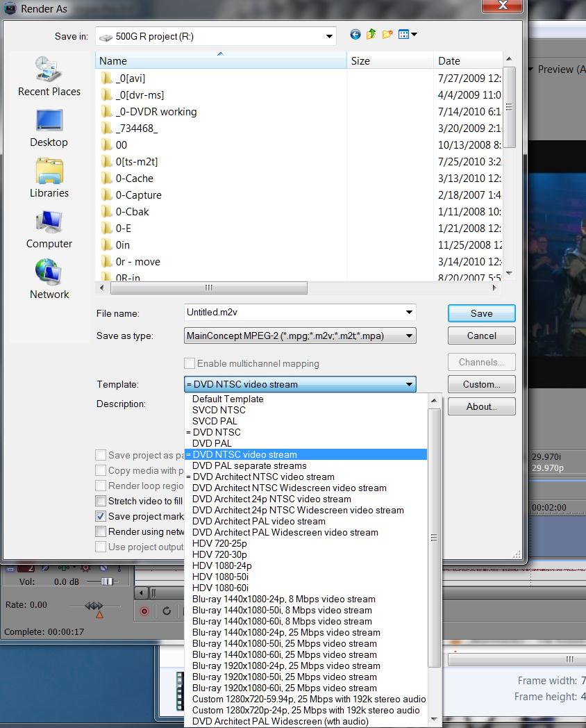Toggle the Copy media with project checkbox

[x=100, y=470]
